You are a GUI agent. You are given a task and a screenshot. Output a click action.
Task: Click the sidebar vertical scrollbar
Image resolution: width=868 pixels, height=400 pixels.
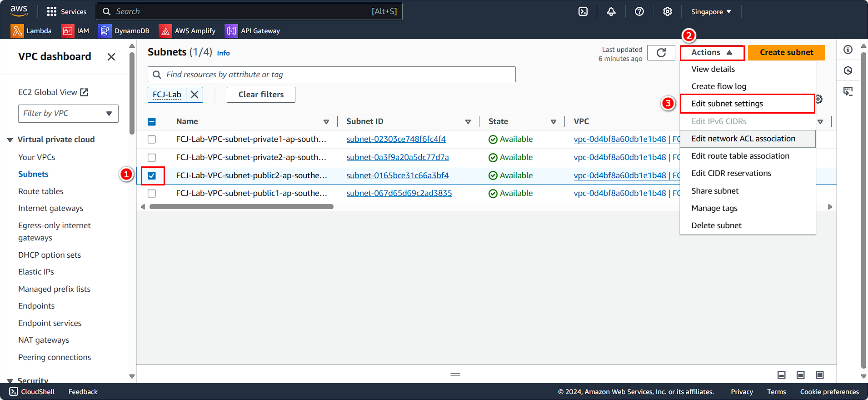[132, 93]
